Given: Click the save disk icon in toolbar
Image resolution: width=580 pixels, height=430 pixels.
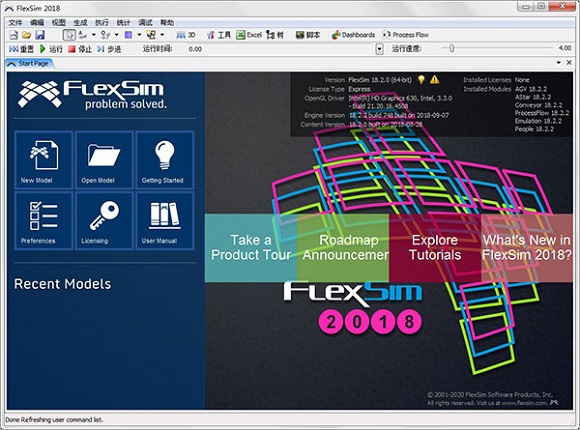Looking at the screenshot, I should click(x=40, y=35).
